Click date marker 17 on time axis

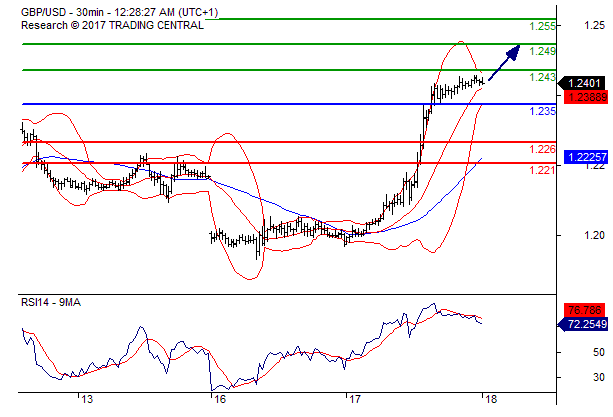tap(355, 399)
